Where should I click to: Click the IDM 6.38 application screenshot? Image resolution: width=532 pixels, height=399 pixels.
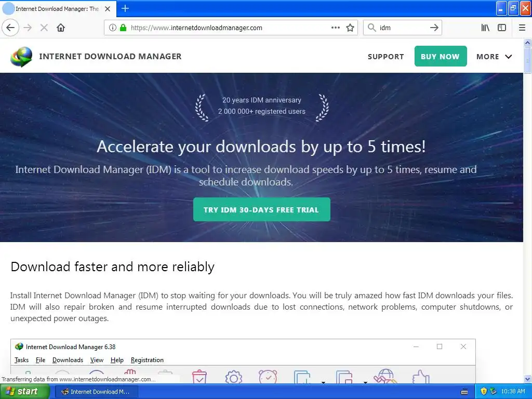(243, 362)
